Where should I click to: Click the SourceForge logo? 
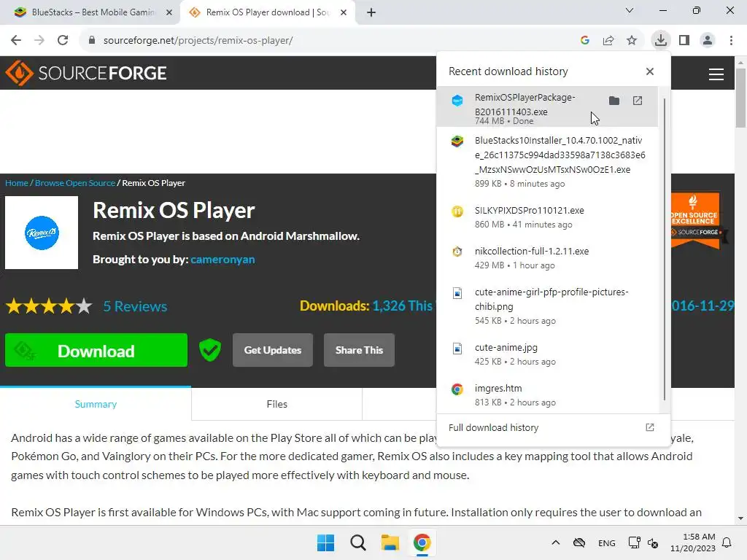(x=86, y=73)
